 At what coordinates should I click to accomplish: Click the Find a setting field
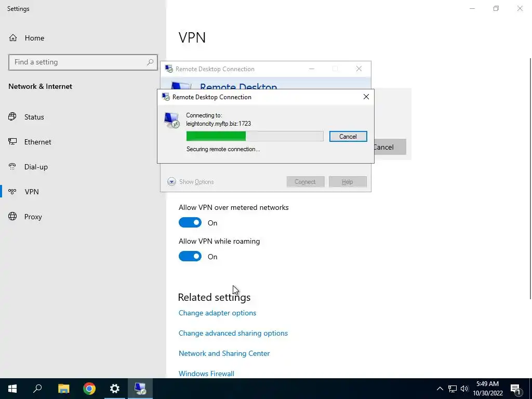click(83, 62)
